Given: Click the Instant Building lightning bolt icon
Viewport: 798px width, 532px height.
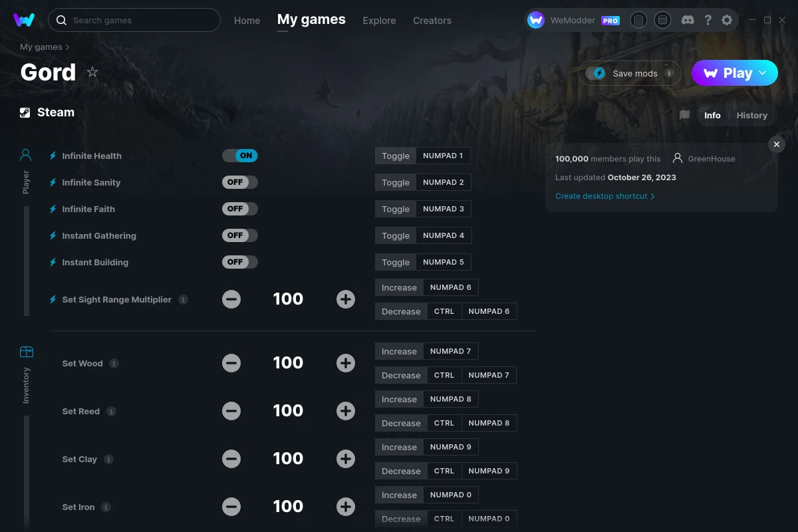Looking at the screenshot, I should click(53, 262).
